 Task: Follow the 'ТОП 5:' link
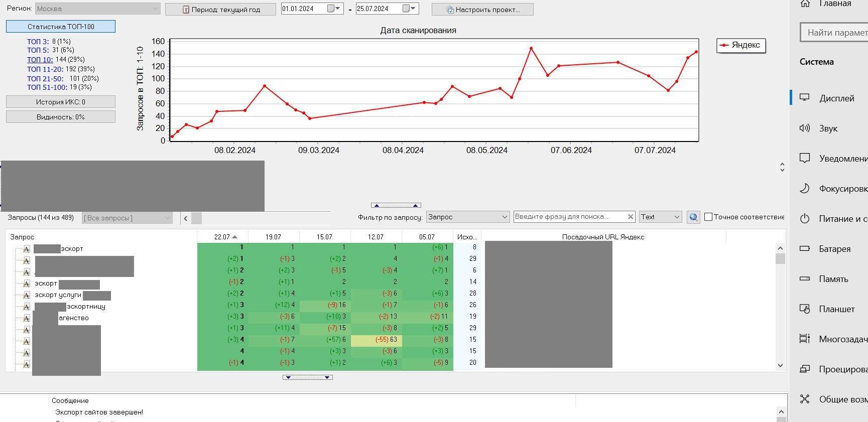tap(38, 50)
